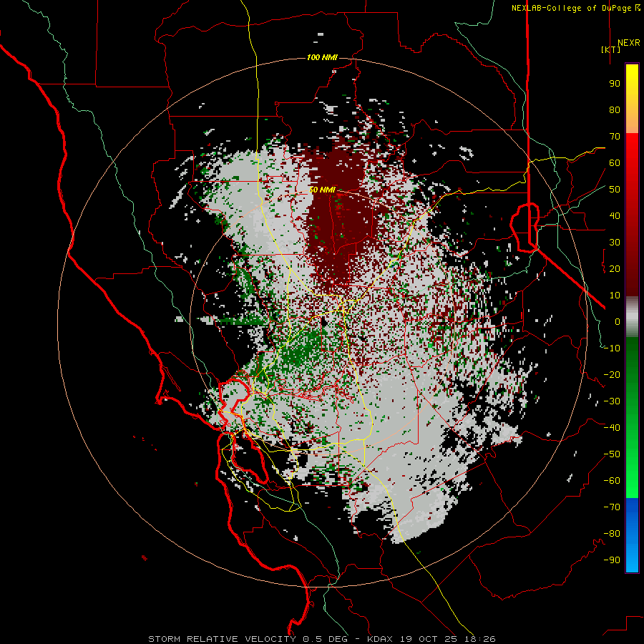
Task: Select the positive 30 knot scale value
Action: point(615,243)
